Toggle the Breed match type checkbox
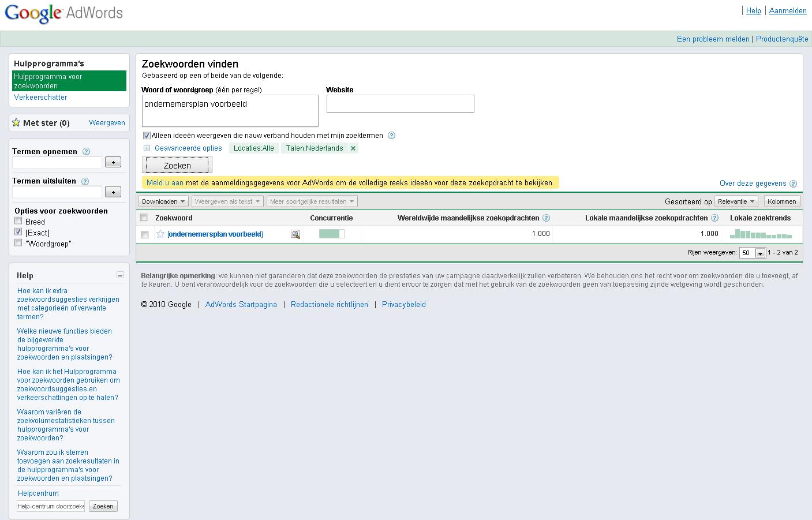 18,221
